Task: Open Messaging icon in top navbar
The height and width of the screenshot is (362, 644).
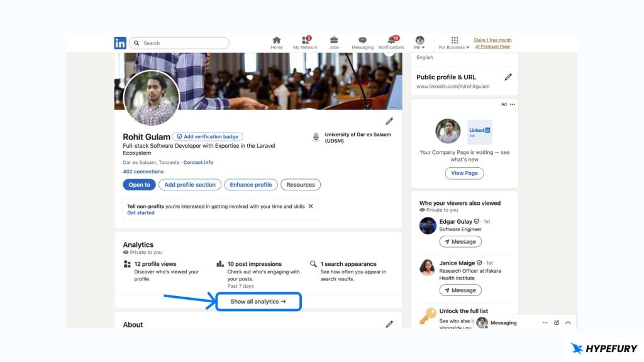Action: click(362, 41)
